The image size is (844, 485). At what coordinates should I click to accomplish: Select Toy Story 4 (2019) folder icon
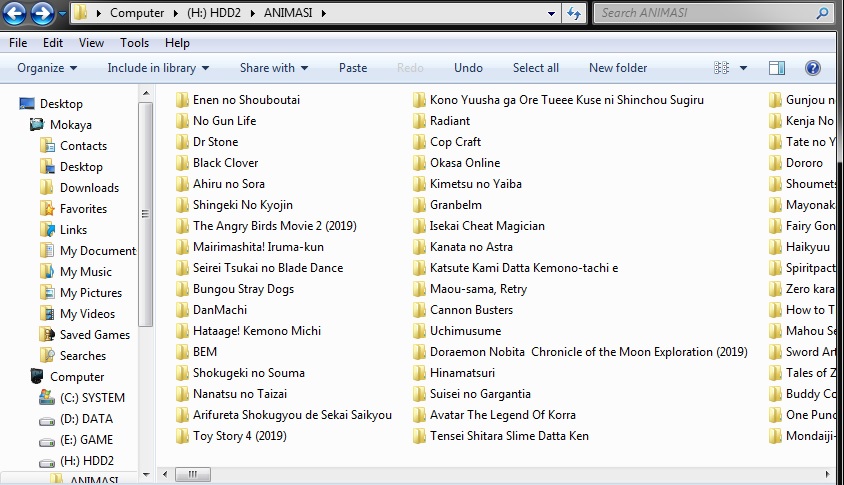click(x=182, y=435)
